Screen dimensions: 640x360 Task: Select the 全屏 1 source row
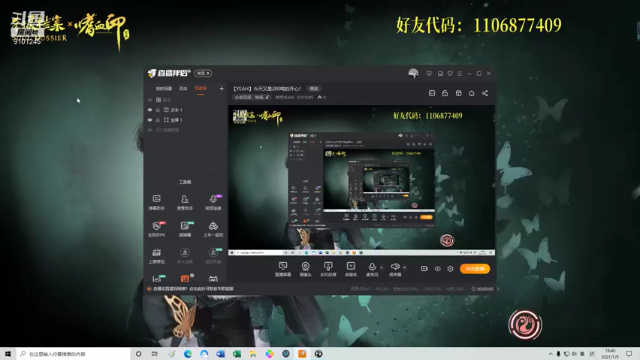pos(186,120)
